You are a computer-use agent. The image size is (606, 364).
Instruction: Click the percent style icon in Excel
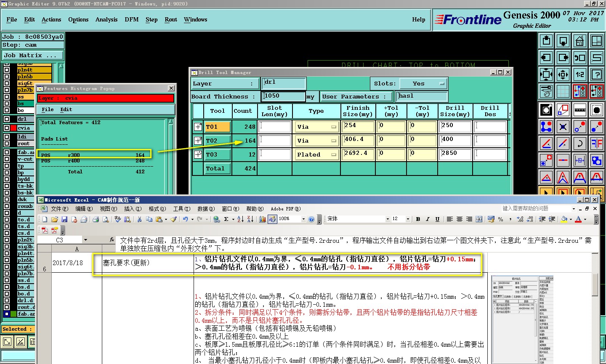point(500,219)
